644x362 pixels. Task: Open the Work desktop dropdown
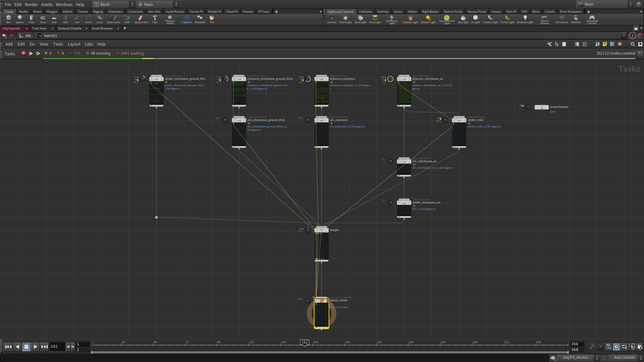(114, 4)
